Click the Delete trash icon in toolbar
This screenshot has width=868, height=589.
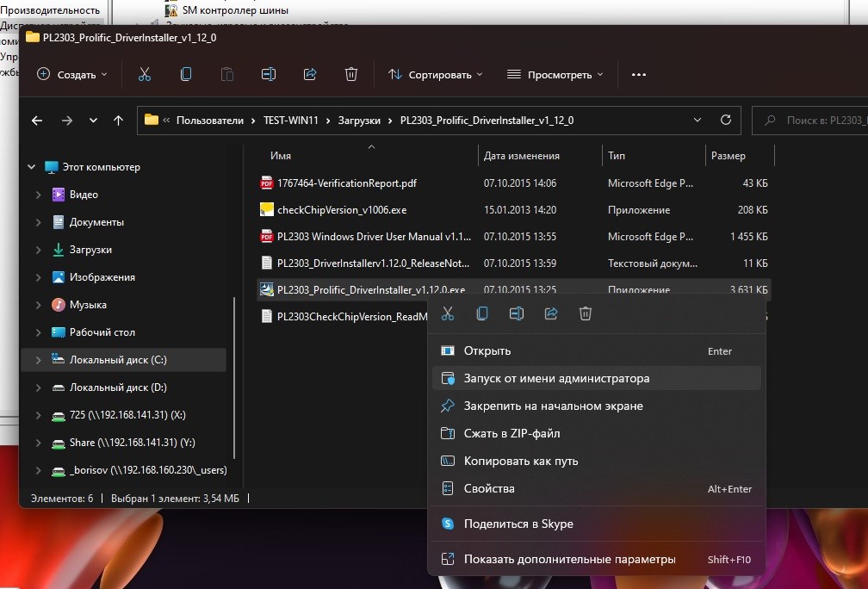pos(351,75)
